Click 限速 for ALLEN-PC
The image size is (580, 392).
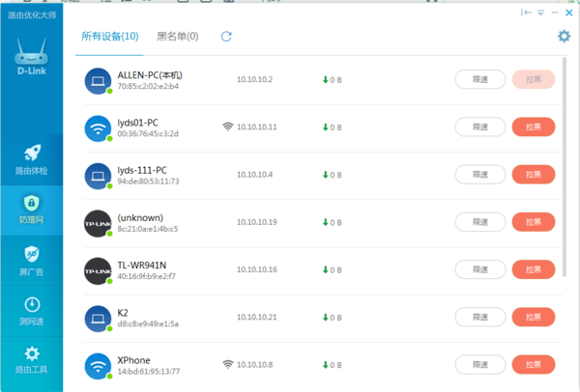(x=480, y=79)
